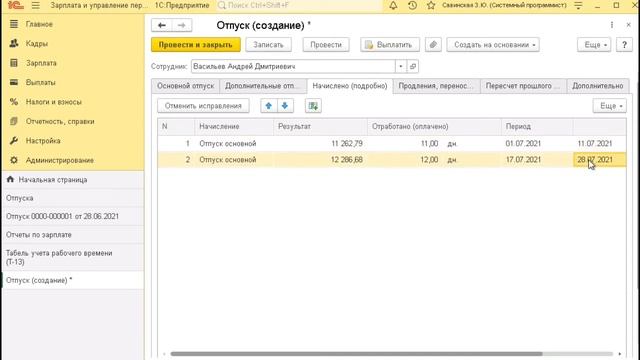Click the 1C logo icon
This screenshot has width=640, height=360.
(x=16, y=5)
